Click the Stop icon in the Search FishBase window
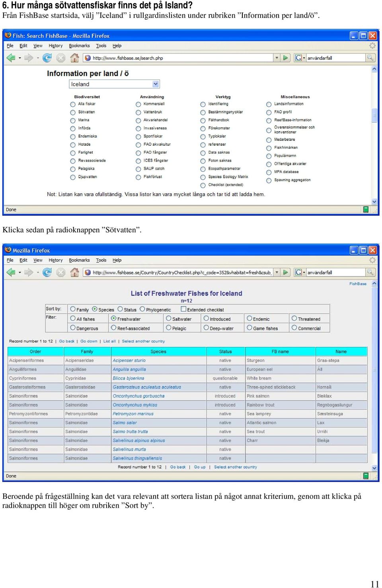This screenshot has height=588, width=382. 60,58
